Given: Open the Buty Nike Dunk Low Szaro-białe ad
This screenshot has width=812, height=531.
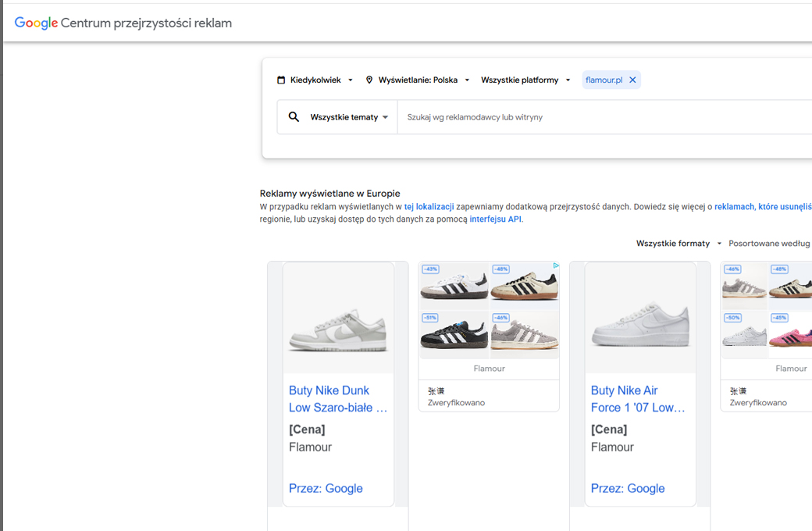Looking at the screenshot, I should tap(337, 399).
